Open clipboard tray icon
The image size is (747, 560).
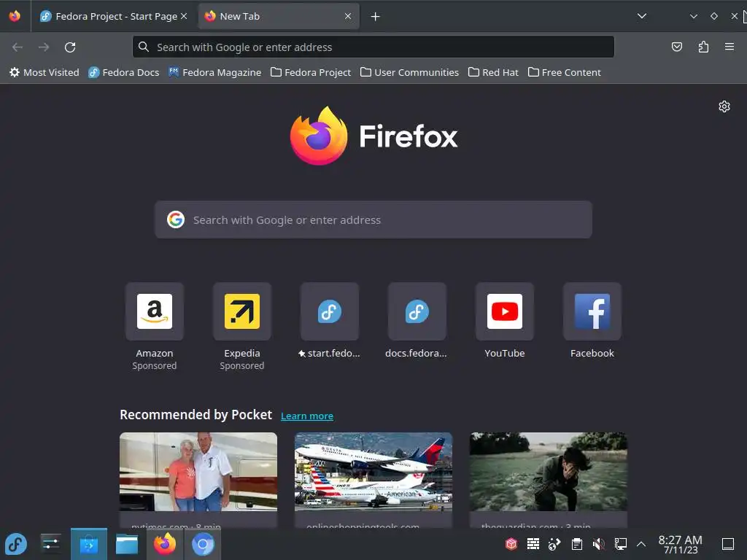576,544
